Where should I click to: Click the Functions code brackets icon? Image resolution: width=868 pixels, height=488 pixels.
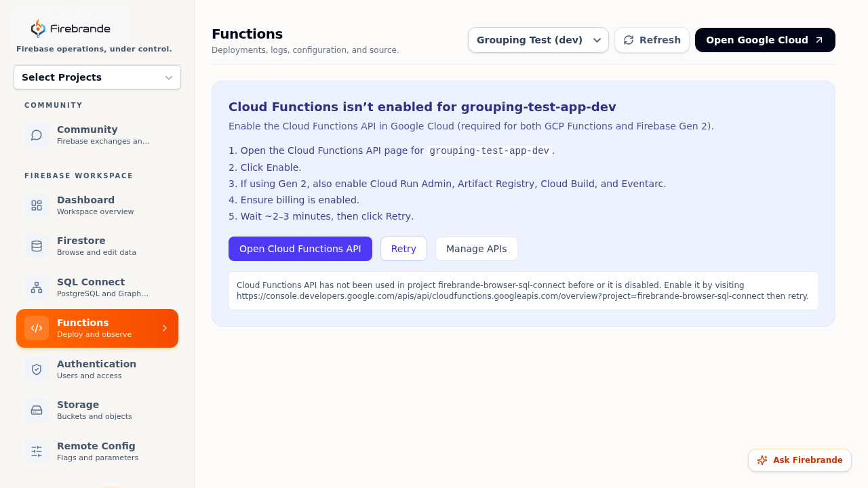37,328
